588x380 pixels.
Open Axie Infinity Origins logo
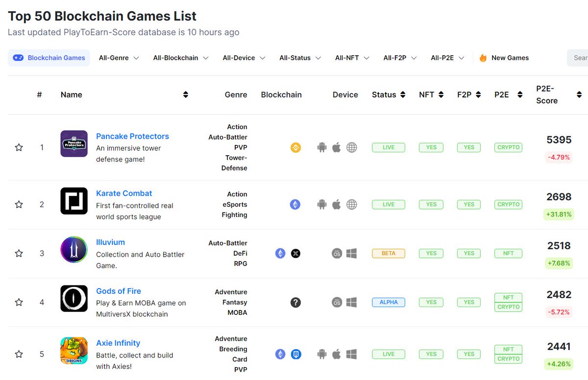74,351
